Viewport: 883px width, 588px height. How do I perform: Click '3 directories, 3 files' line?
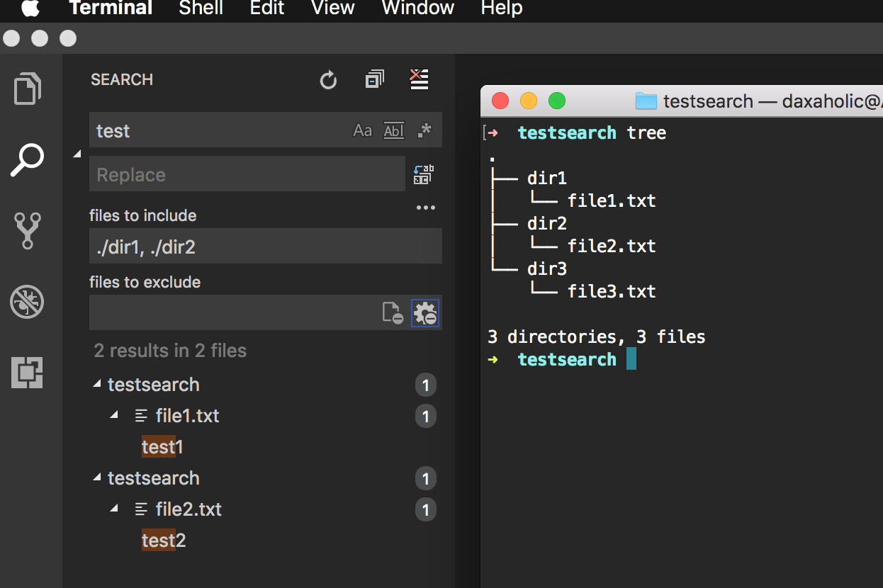click(597, 337)
